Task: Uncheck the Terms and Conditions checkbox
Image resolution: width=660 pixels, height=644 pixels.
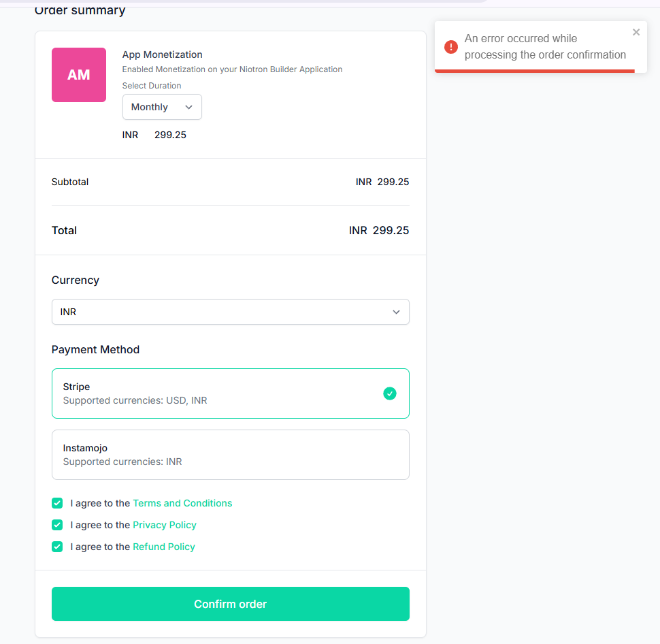Action: click(x=57, y=503)
